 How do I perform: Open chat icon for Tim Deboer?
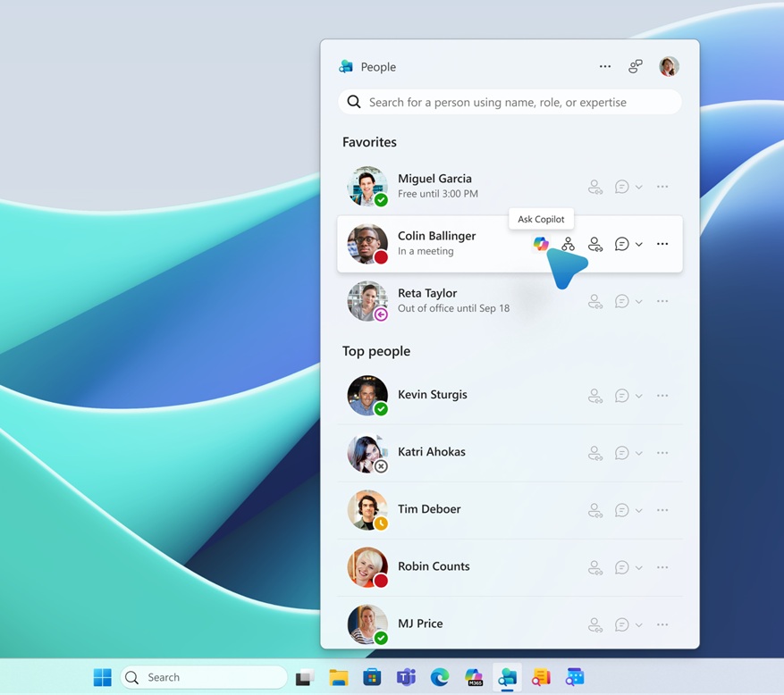pos(622,510)
